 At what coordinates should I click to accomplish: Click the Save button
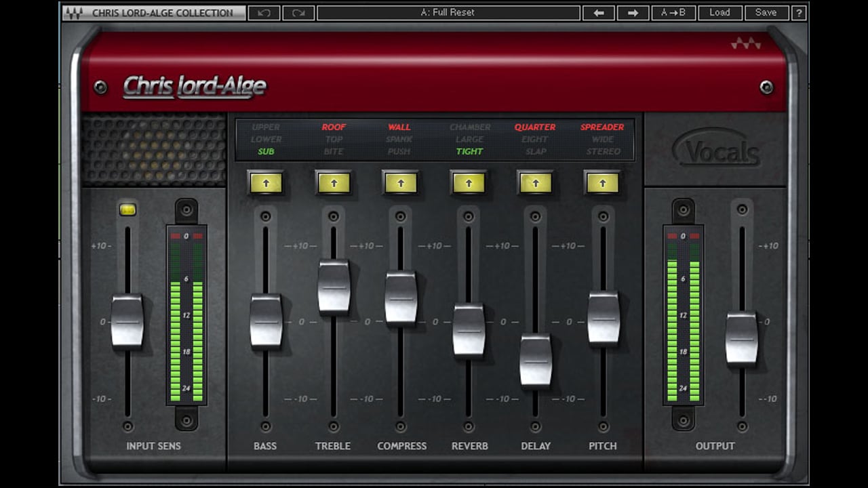(x=766, y=12)
